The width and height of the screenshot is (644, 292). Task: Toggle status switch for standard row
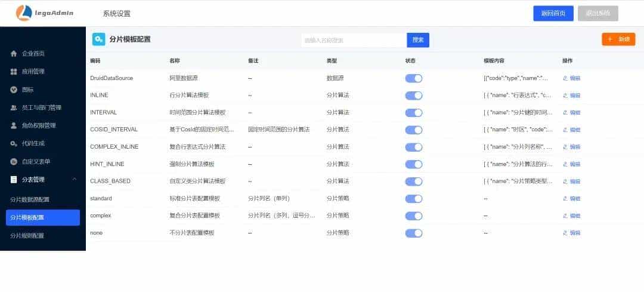coord(414,199)
